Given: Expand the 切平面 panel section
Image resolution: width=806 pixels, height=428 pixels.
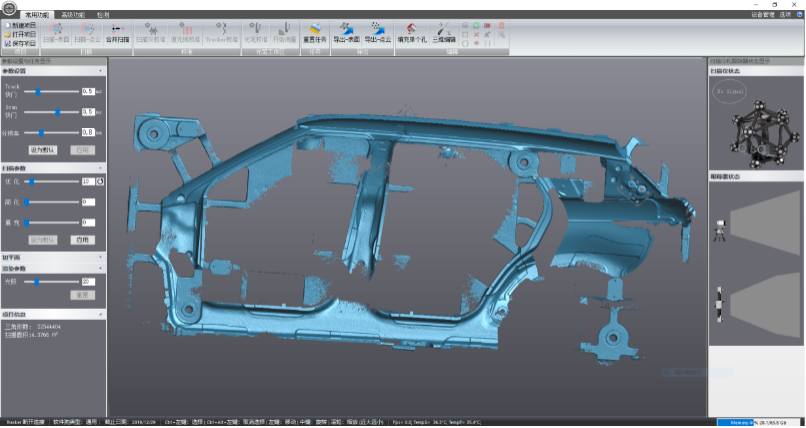Looking at the screenshot, I should click(x=100, y=257).
